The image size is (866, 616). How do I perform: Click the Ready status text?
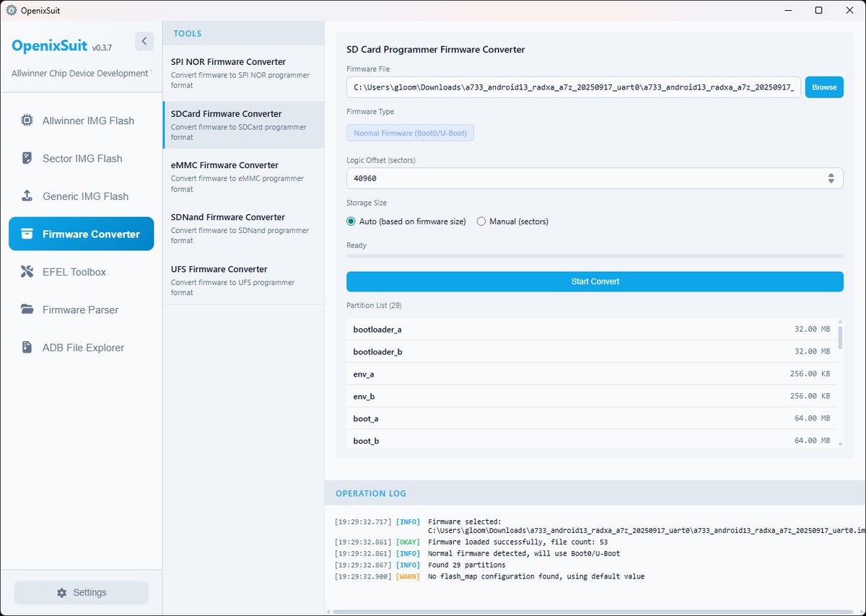coord(357,245)
